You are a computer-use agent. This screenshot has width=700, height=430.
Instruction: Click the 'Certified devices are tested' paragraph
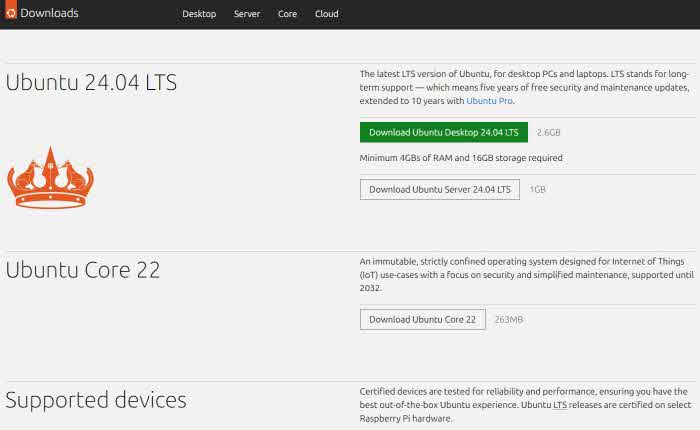tap(525, 405)
